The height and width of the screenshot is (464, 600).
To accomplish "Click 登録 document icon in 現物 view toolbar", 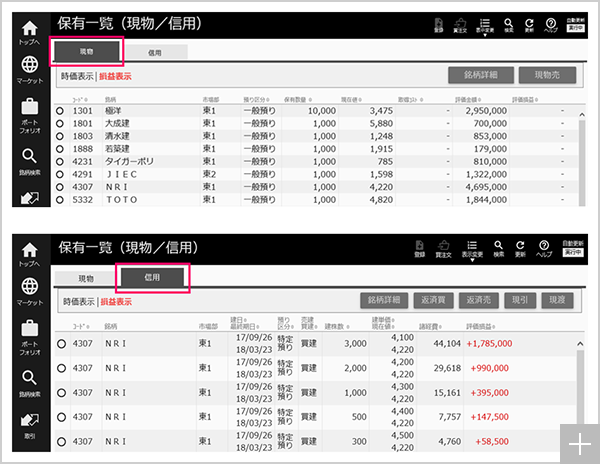I will point(439,26).
